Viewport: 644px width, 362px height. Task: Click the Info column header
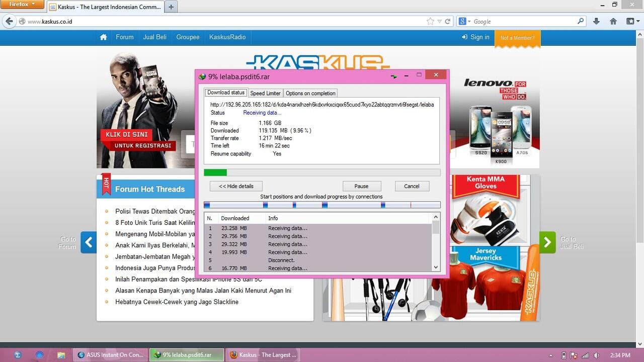348,218
